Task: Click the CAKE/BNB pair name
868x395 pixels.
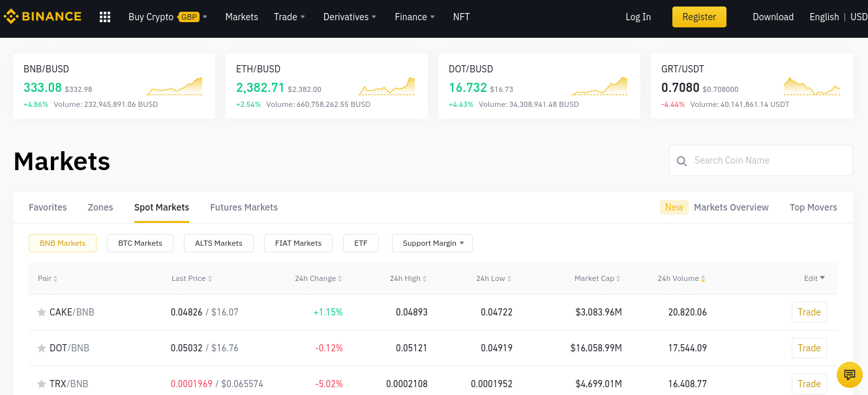Action: click(72, 312)
